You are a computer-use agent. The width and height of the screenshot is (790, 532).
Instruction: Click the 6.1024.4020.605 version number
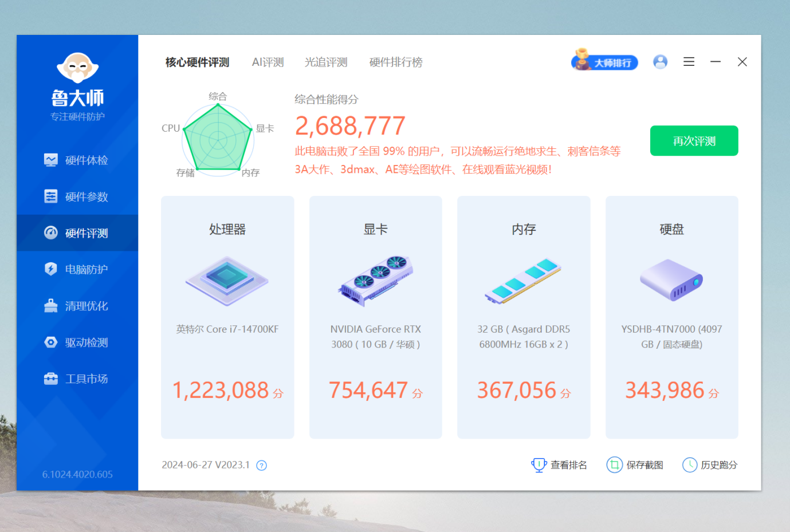pyautogui.click(x=77, y=475)
